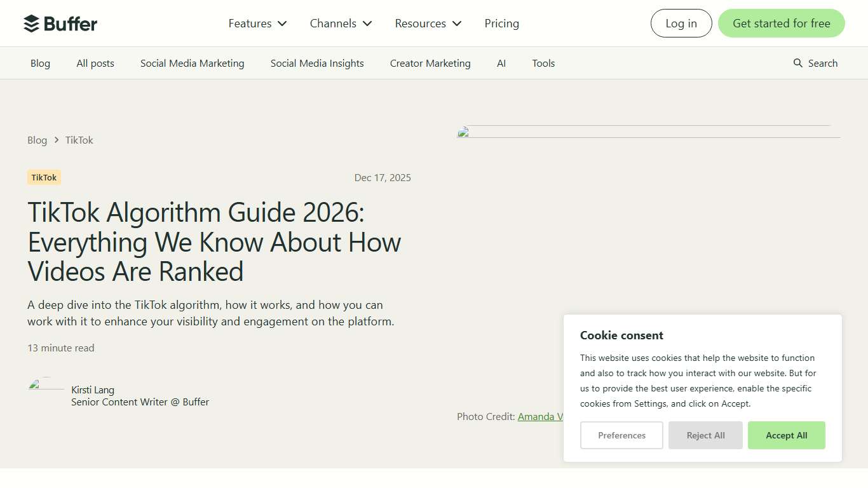This screenshot has width=868, height=488.
Task: Switch to the All posts tab
Action: (x=95, y=63)
